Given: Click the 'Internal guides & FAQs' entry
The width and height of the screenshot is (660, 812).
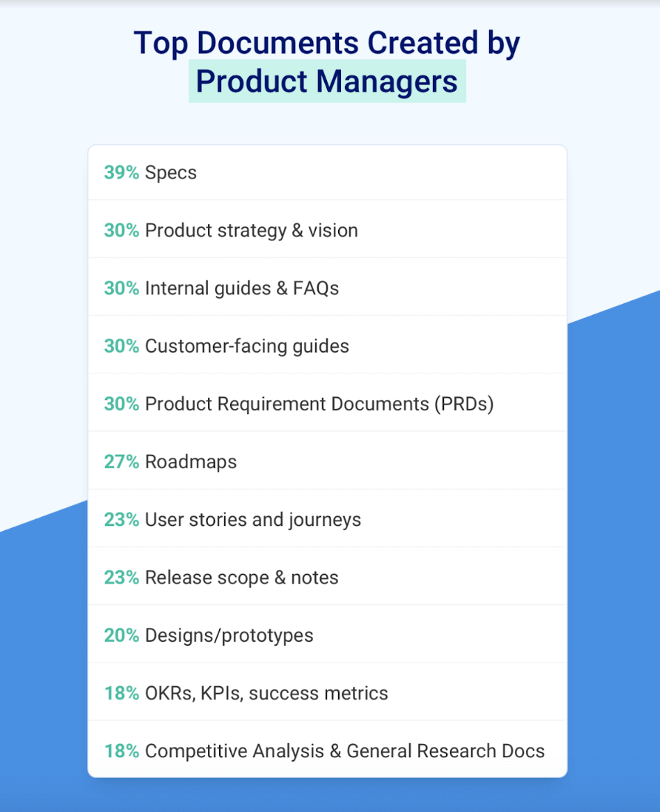Looking at the screenshot, I should (x=242, y=288).
